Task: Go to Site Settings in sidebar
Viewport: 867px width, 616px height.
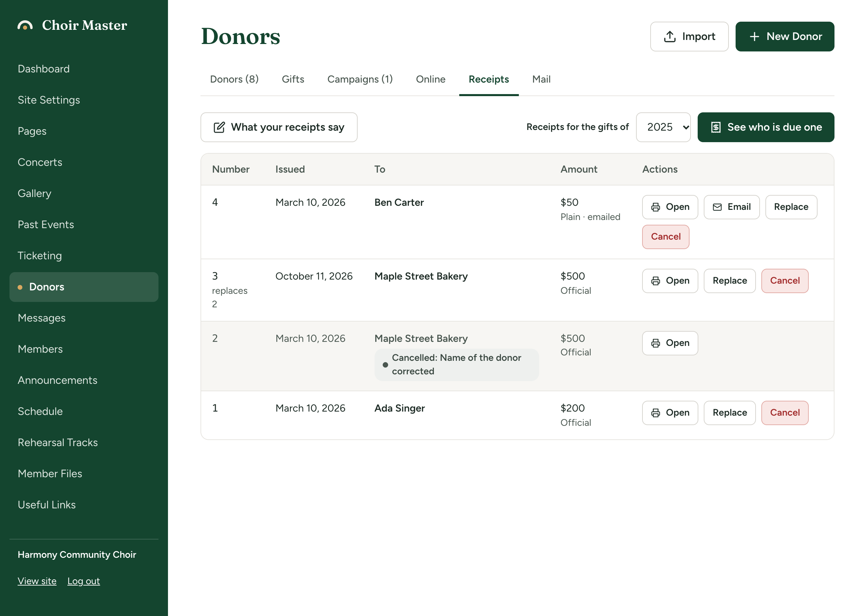Action: coord(84,100)
